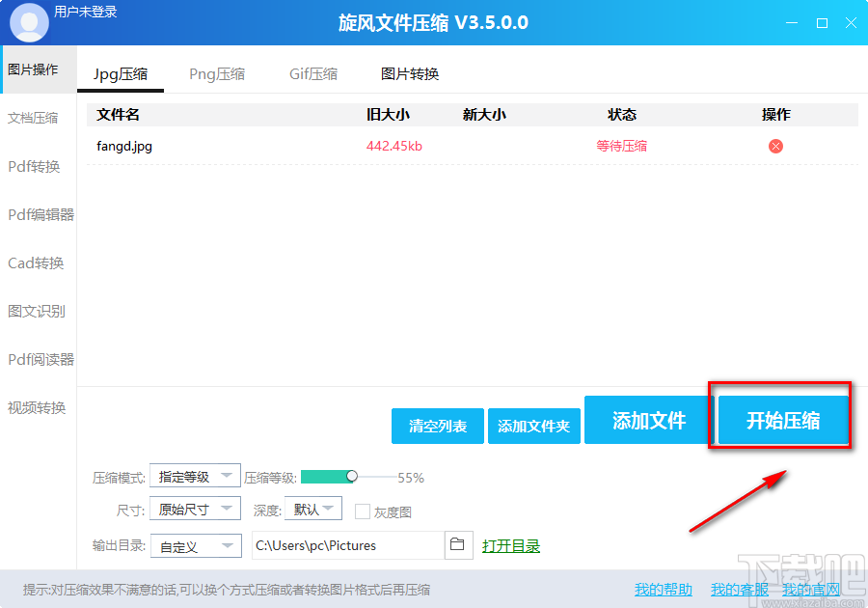
Task: Click the user avatar to log in
Action: coord(28,20)
